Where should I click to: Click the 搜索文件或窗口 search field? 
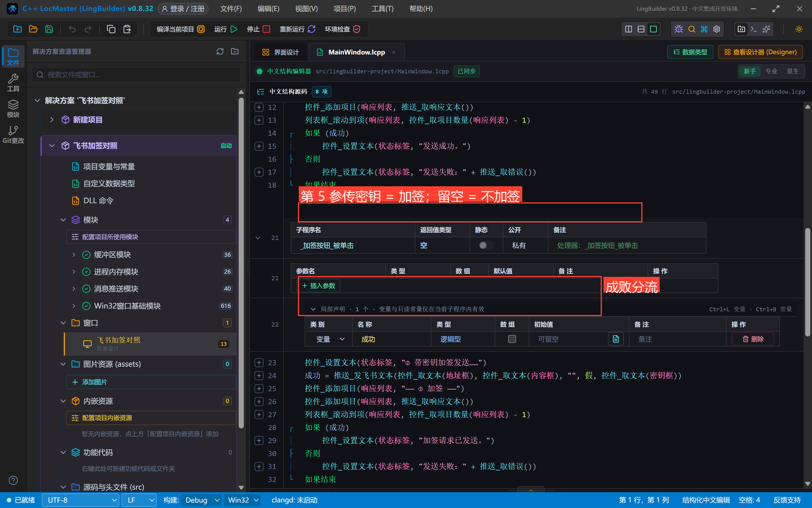136,75
